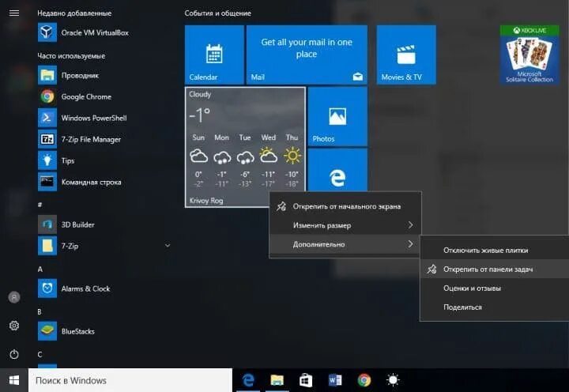Open Chrome from the taskbar
Screen dimensions: 569x392
click(364, 380)
